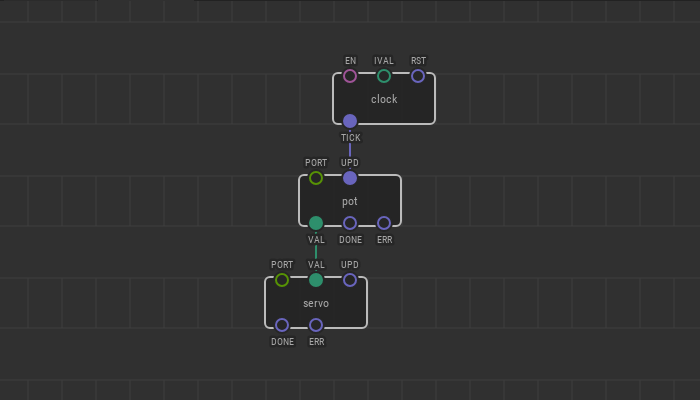Click the UPD input pin on pot
Image resolution: width=700 pixels, height=400 pixels.
350,178
